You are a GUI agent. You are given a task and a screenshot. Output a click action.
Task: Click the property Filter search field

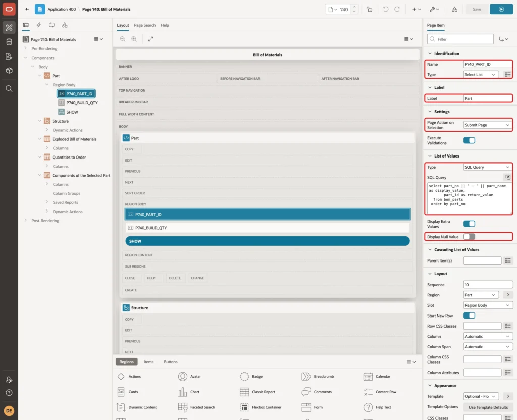pyautogui.click(x=460, y=39)
